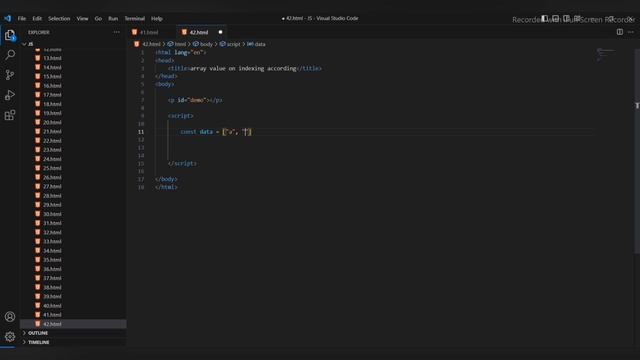
Task: Click the EXPLORER panel title
Action: [39, 32]
